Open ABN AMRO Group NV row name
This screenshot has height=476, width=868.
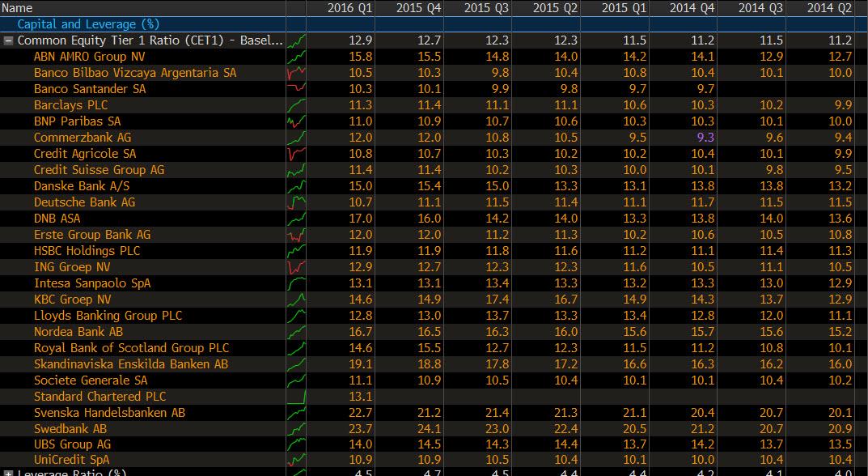pyautogui.click(x=90, y=57)
